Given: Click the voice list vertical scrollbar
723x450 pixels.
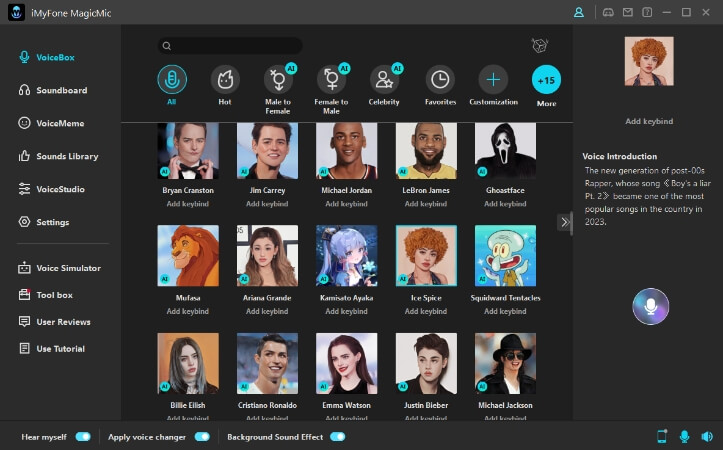Looking at the screenshot, I should click(572, 223).
